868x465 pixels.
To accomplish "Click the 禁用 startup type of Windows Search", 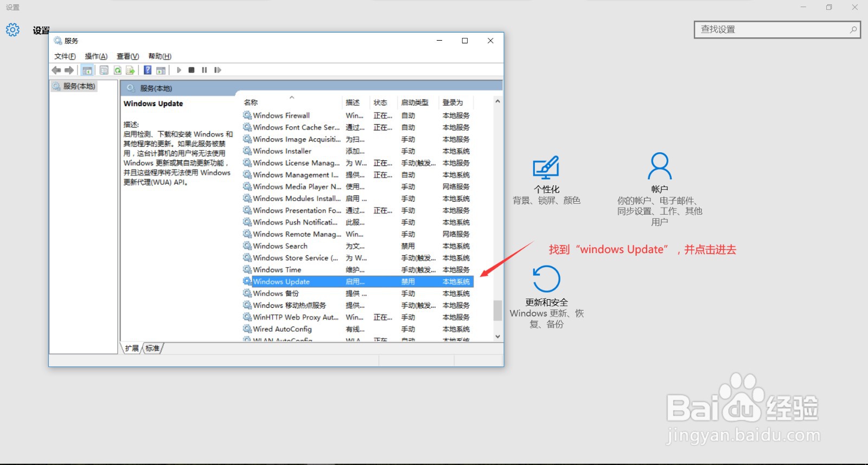I will point(408,246).
